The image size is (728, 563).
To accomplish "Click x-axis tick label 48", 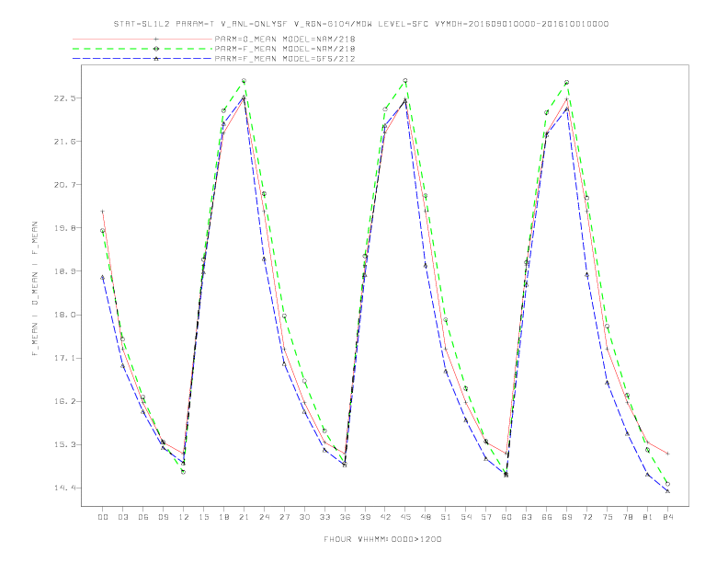I will [426, 517].
